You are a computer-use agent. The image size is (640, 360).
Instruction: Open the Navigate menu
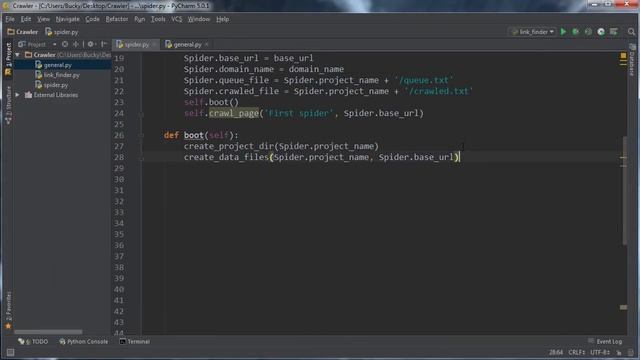(68, 19)
